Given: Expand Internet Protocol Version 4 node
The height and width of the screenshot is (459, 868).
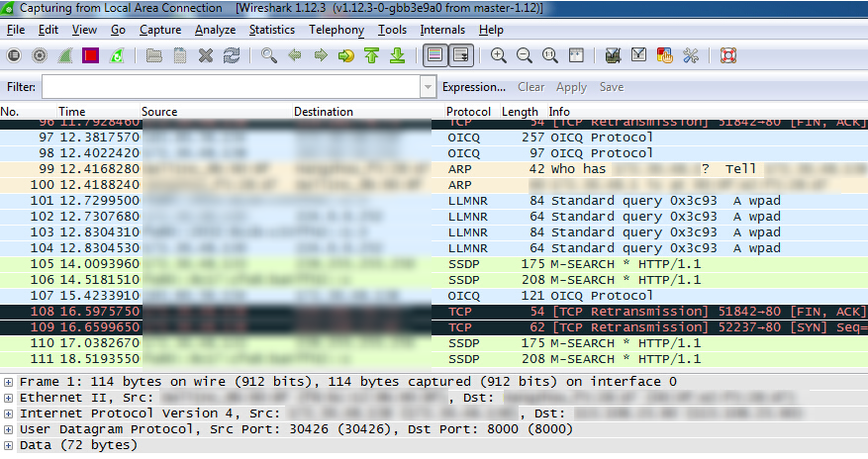Looking at the screenshot, I should (8, 413).
